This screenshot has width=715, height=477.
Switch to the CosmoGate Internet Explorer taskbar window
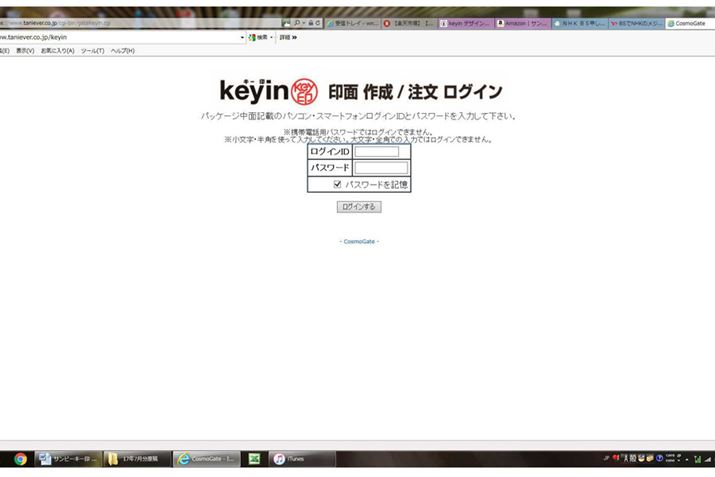point(206,459)
